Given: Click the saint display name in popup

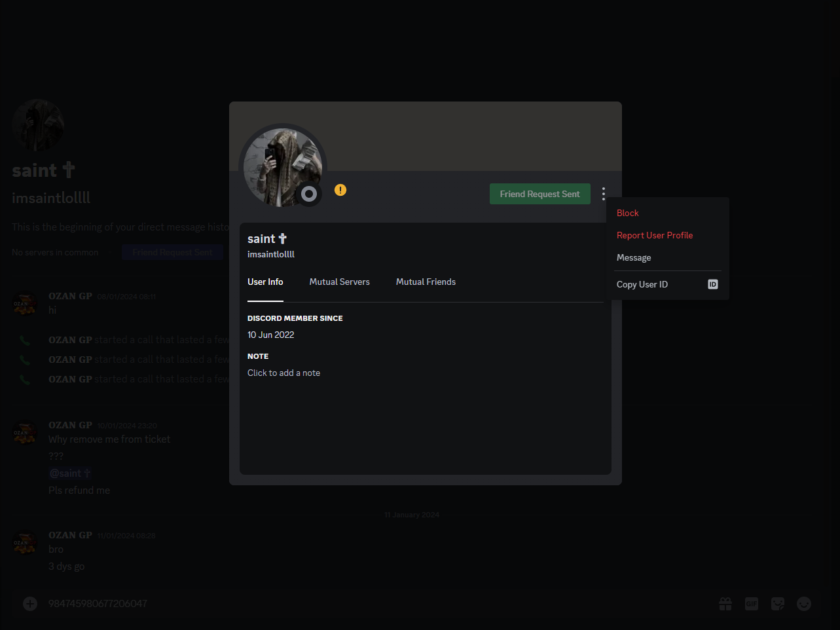Looking at the screenshot, I should click(x=267, y=239).
